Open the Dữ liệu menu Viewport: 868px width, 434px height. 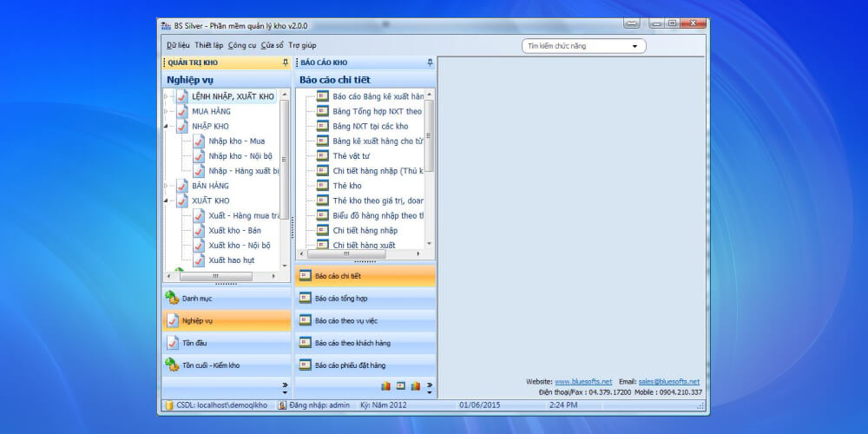[178, 45]
